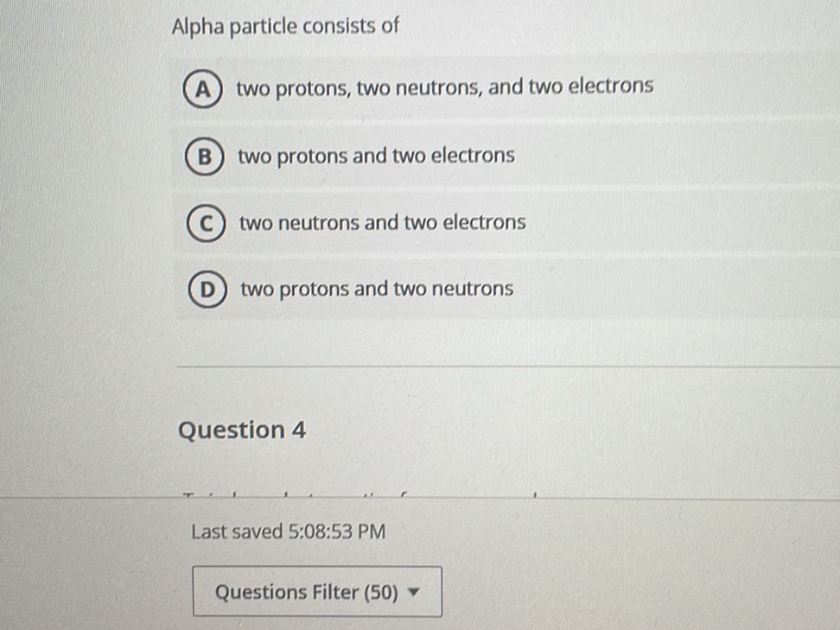840x630 pixels.
Task: Click the circled A answer marker
Action: tap(204, 86)
